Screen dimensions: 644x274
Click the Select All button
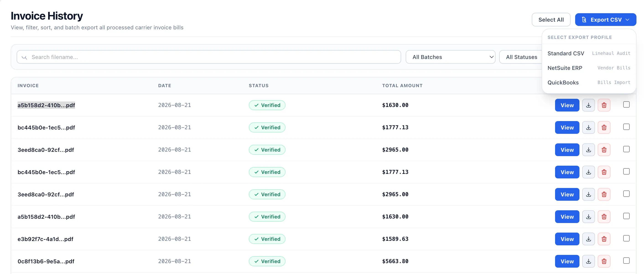point(551,20)
